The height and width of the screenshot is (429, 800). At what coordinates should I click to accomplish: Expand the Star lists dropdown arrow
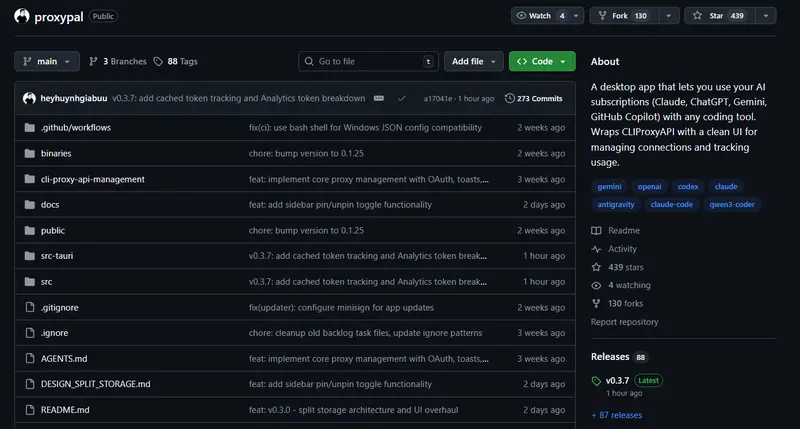[765, 16]
